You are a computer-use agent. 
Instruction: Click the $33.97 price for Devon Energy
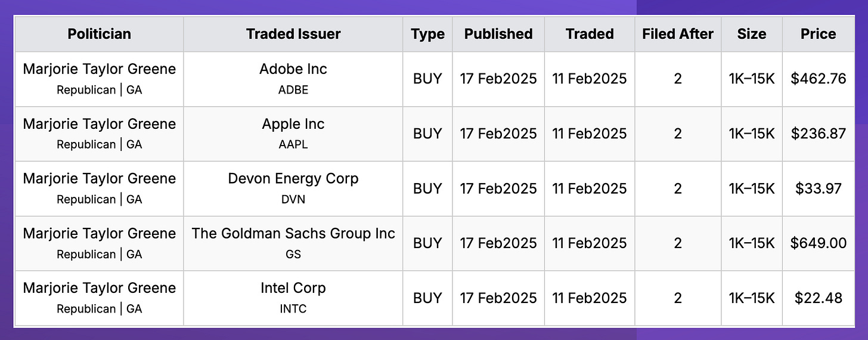click(819, 188)
